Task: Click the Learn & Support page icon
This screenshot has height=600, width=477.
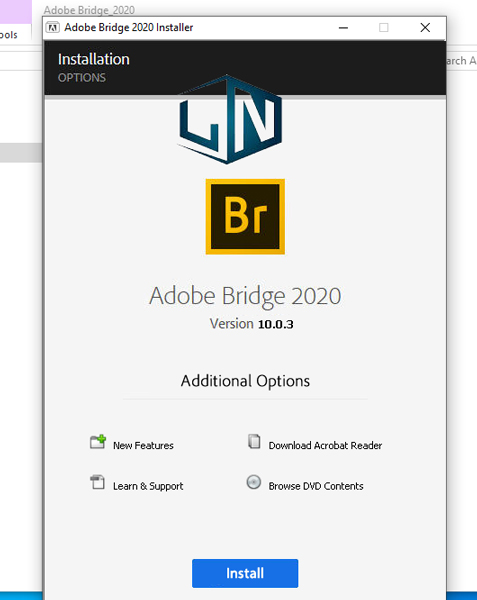Action: [x=98, y=482]
